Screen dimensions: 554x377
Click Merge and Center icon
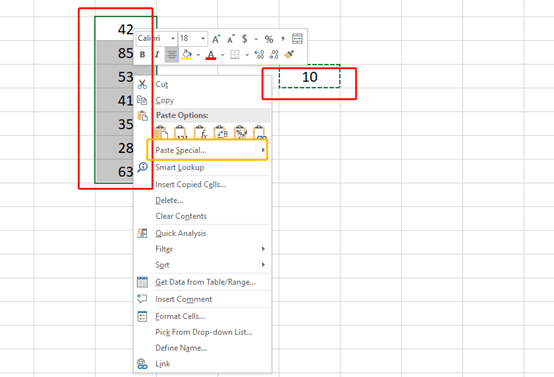click(297, 39)
